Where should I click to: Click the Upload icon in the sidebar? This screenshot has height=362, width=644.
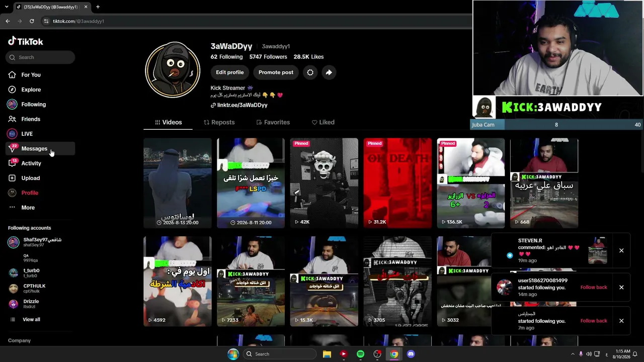tap(12, 178)
